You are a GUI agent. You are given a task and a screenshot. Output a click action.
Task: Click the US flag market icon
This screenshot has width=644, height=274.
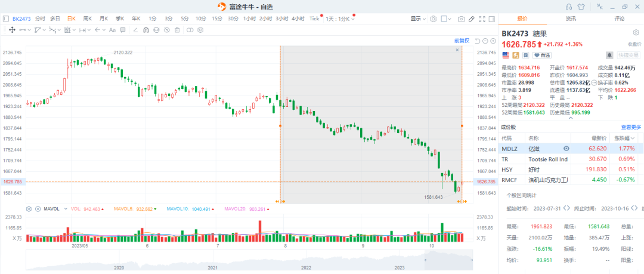pos(506,55)
